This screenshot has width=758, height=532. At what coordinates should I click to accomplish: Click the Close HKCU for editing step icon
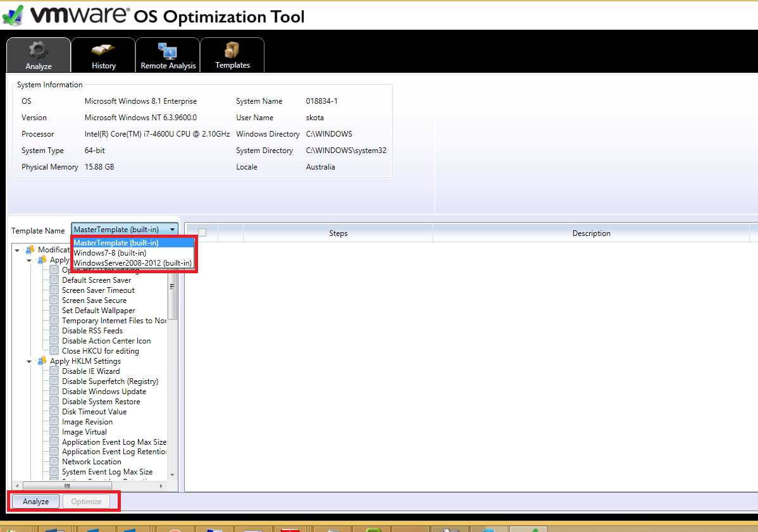(54, 351)
